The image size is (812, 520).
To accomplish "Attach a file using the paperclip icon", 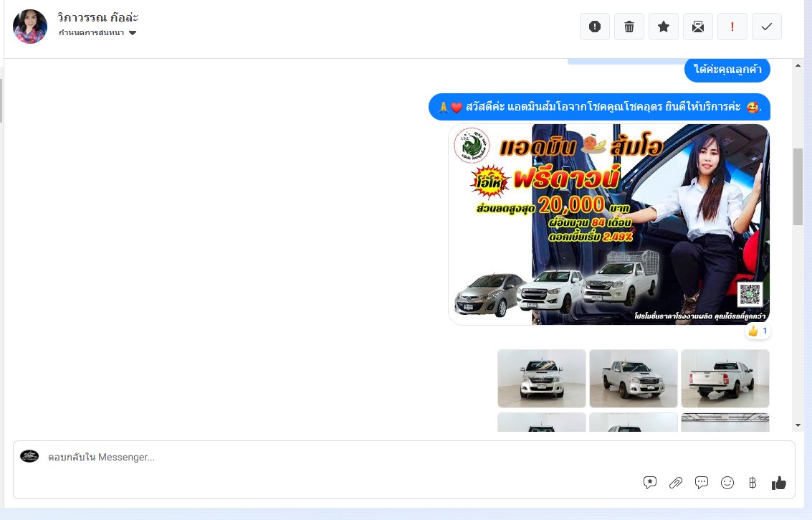I will click(676, 483).
